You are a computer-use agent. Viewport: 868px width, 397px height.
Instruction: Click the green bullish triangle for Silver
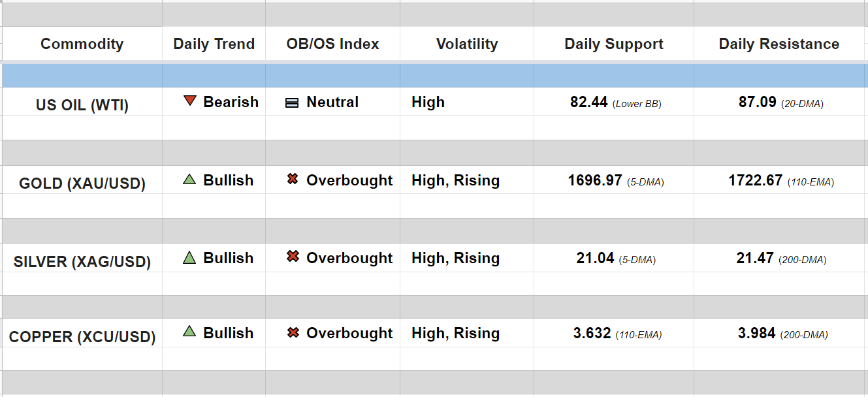189,258
